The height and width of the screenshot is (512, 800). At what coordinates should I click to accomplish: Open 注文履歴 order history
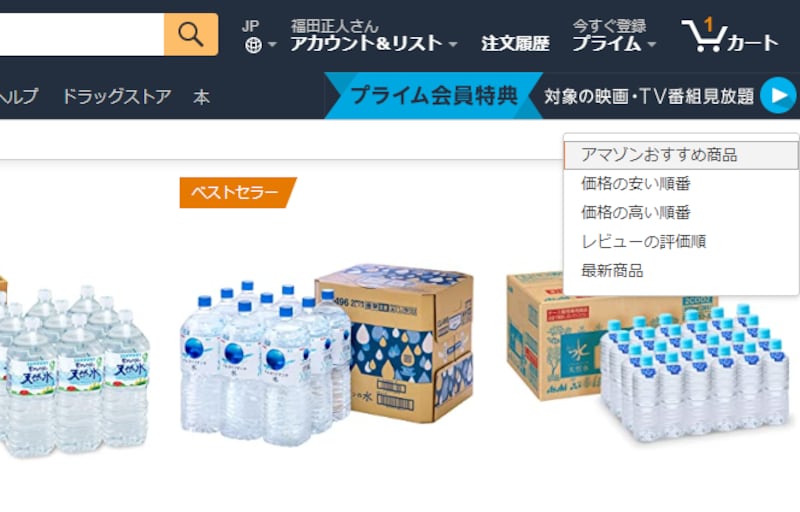515,43
